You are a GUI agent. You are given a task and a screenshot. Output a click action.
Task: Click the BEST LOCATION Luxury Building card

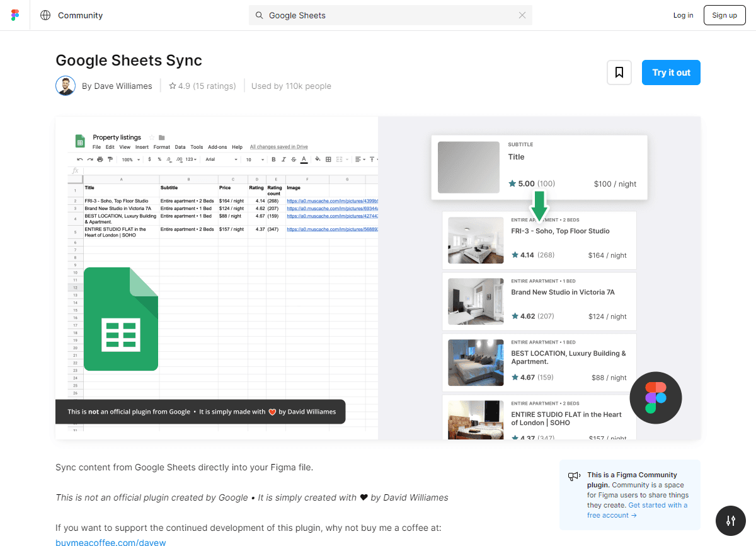pyautogui.click(x=539, y=363)
